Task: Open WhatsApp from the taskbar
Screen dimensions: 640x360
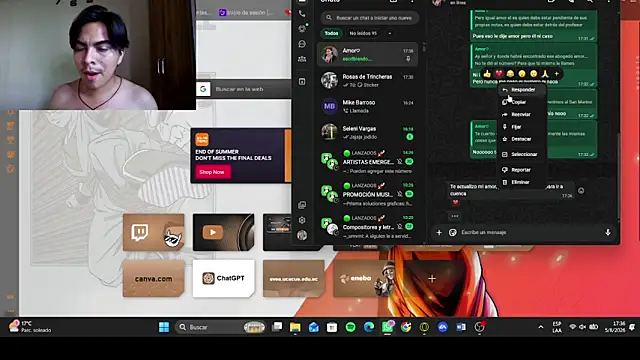Action: 387,327
